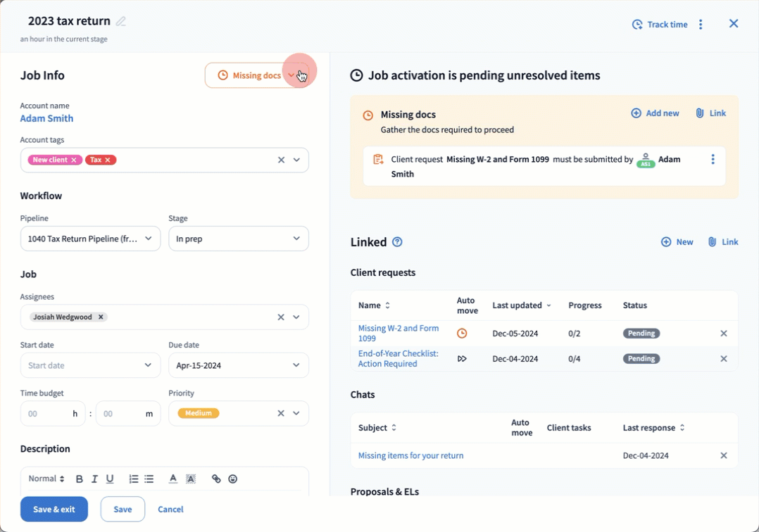The height and width of the screenshot is (532, 759).
Task: Insert a link in the description toolbar
Action: [216, 479]
